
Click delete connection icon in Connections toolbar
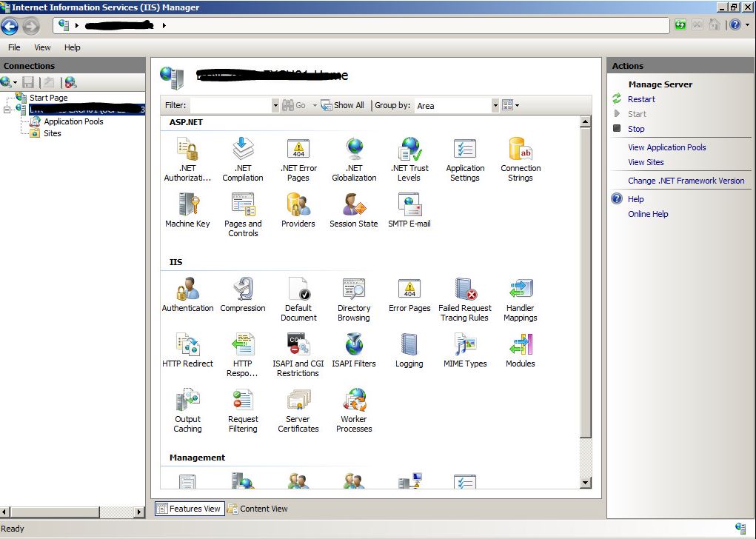[71, 82]
